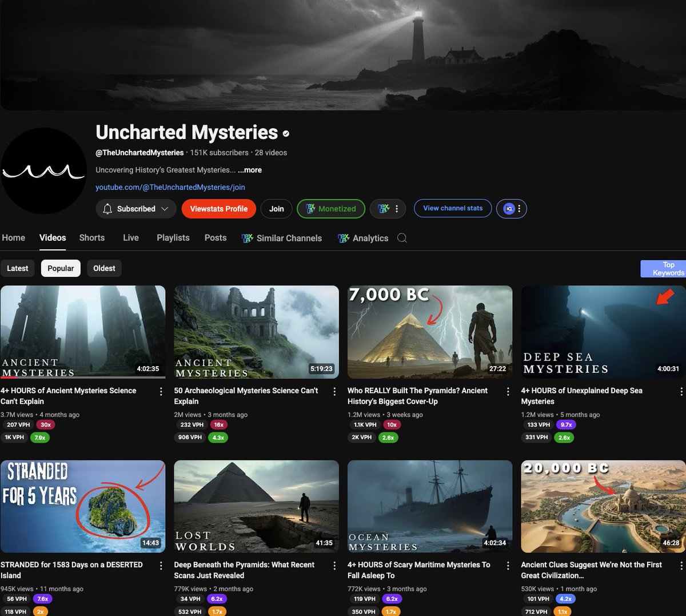Viewport: 686px width, 616px height.
Task: Open the Playlists tab
Action: click(x=173, y=238)
